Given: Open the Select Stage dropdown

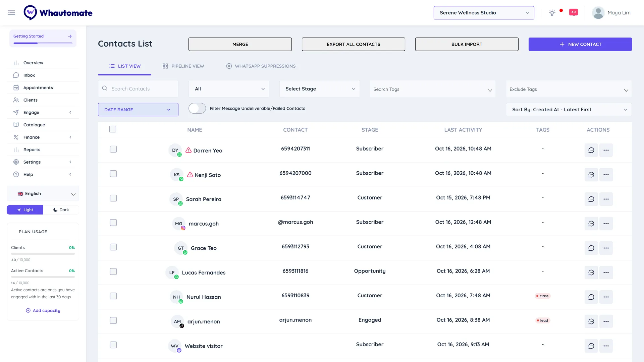Looking at the screenshot, I should click(320, 89).
